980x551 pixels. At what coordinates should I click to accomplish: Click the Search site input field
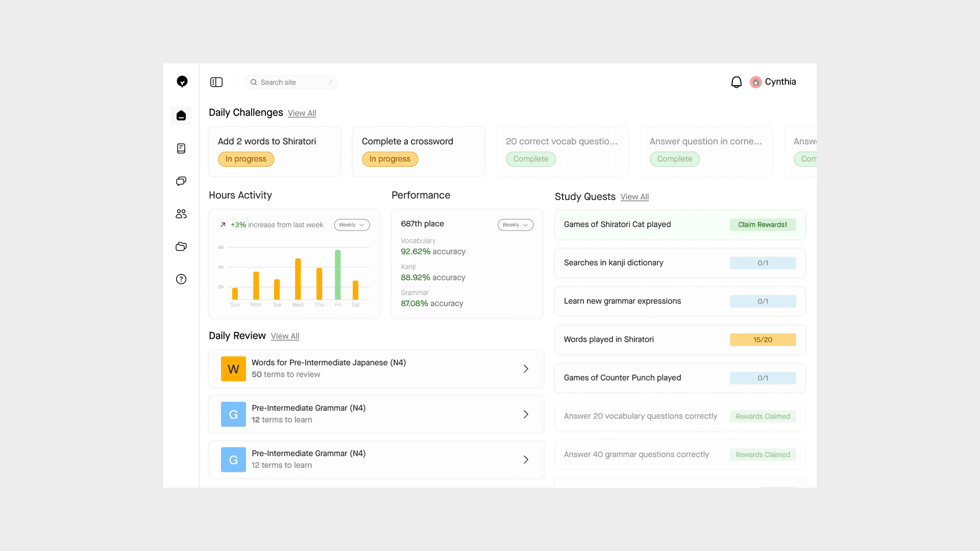(x=291, y=82)
